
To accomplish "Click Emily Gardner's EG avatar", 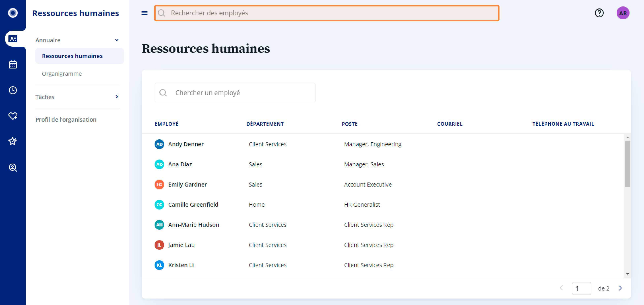I will pos(159,185).
